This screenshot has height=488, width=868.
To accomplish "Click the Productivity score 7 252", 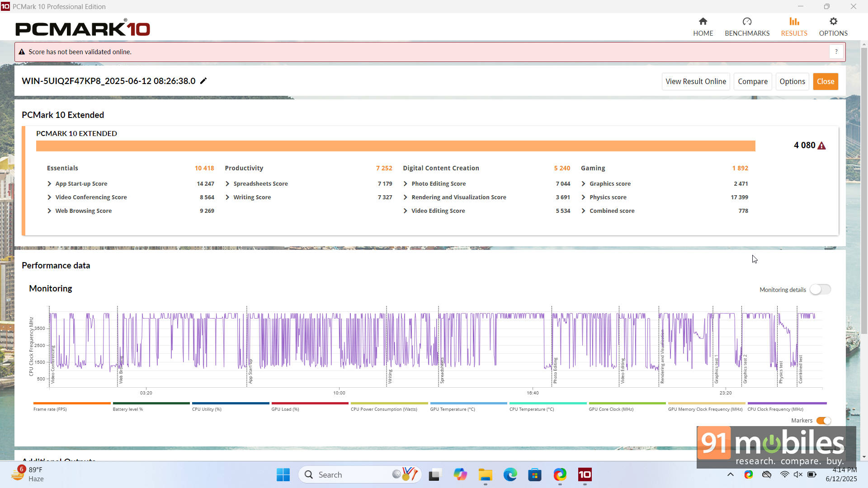I will tap(384, 168).
